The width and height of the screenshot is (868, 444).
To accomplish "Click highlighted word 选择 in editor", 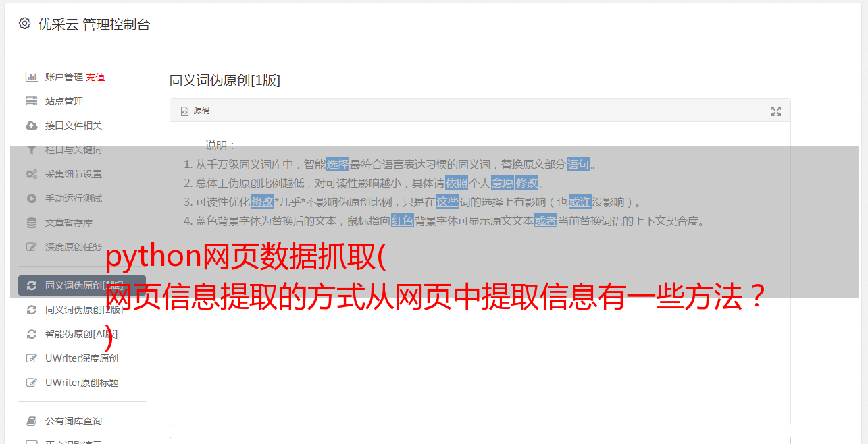I will tap(338, 164).
